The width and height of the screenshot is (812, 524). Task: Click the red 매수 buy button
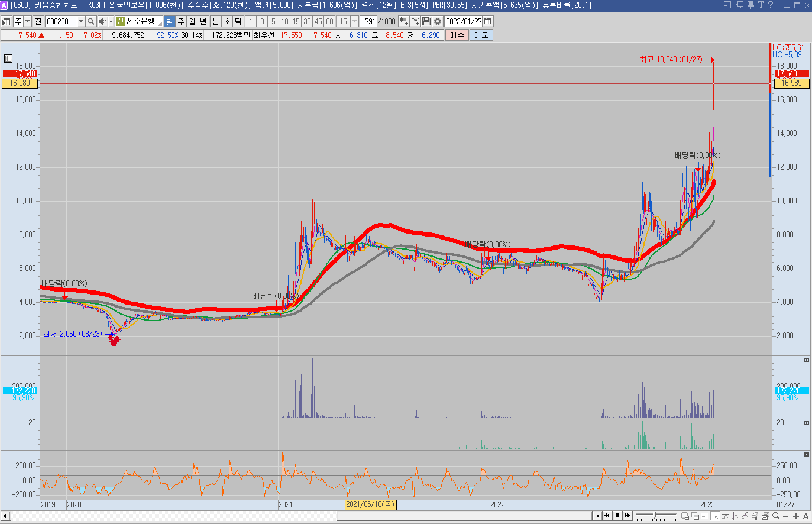(x=457, y=35)
